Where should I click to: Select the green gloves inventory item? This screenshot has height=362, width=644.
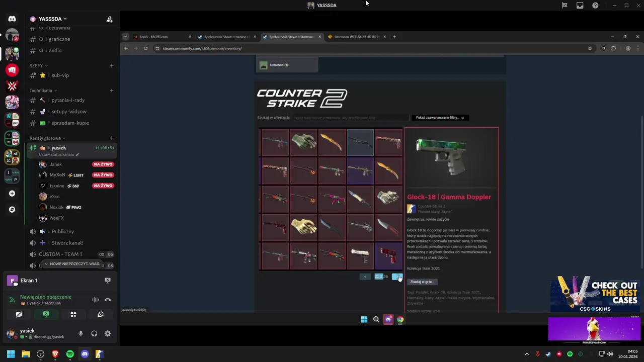[x=303, y=142]
